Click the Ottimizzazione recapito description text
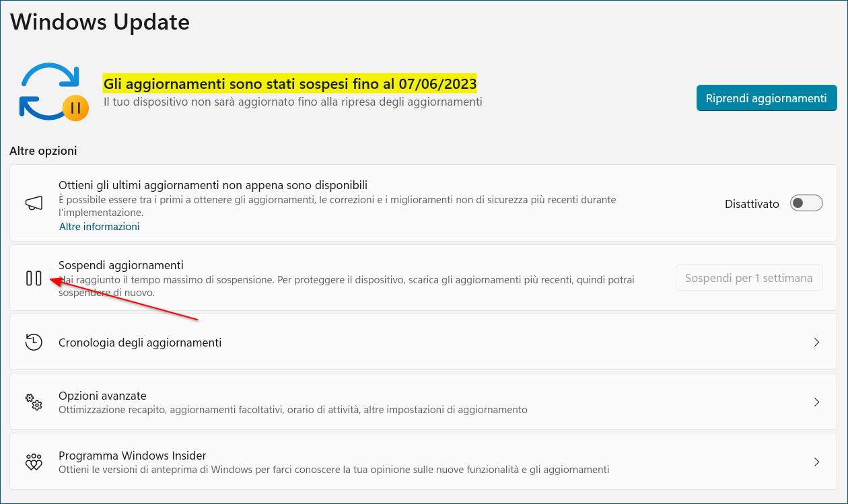This screenshot has width=848, height=504. coord(293,409)
